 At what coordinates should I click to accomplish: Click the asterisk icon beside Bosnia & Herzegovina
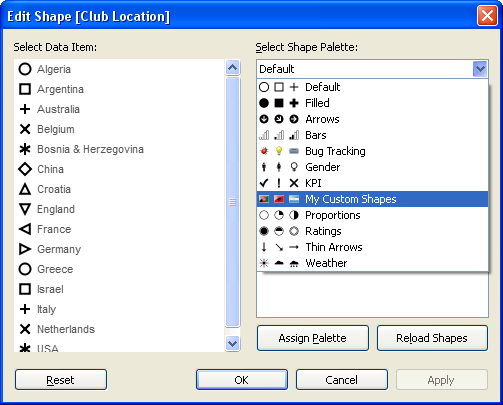pos(25,149)
